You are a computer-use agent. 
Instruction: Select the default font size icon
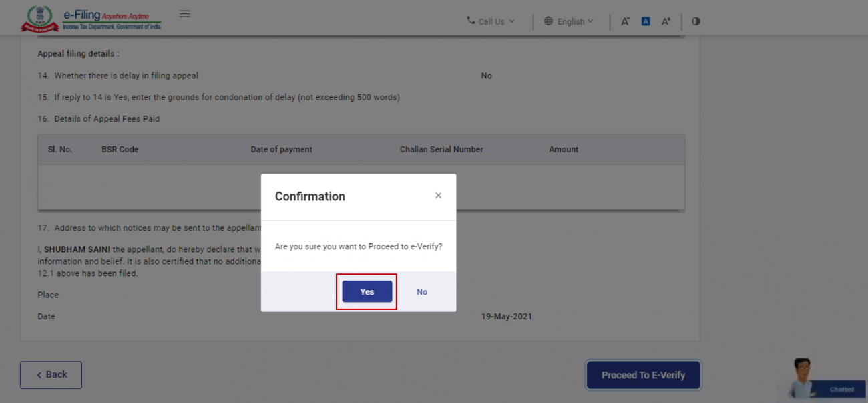[x=645, y=21]
